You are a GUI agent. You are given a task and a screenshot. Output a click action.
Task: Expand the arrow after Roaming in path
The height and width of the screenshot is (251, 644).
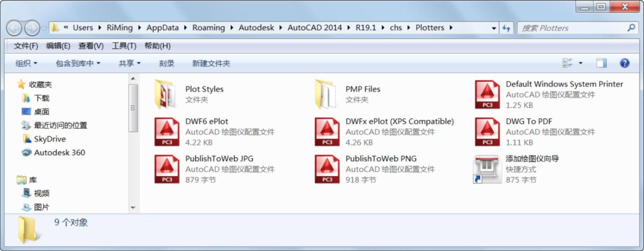coord(232,28)
